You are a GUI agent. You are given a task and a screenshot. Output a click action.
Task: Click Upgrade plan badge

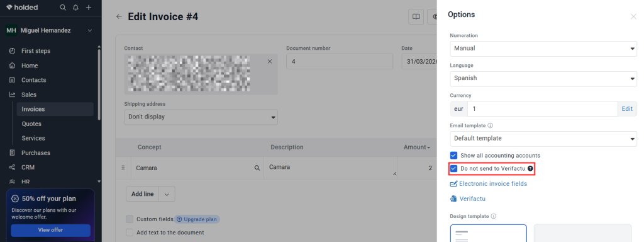tap(197, 219)
